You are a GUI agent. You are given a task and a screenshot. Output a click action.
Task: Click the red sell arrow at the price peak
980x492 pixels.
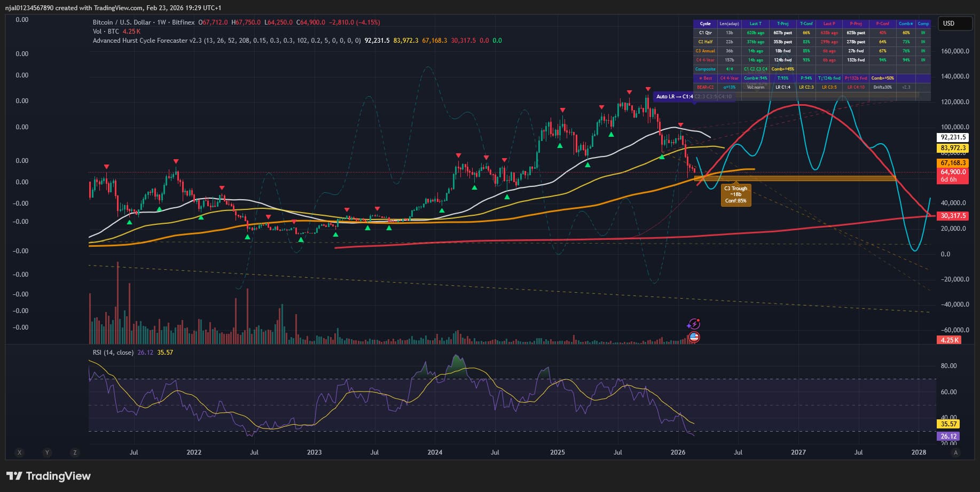tap(647, 89)
